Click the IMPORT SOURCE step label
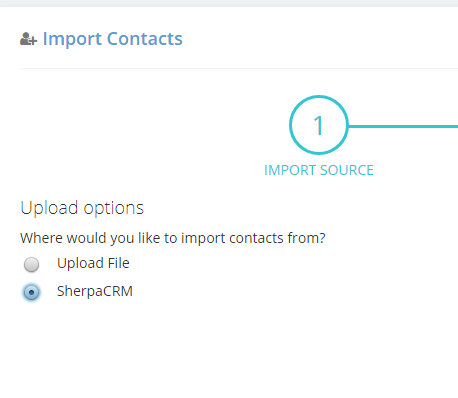458x398 pixels. click(319, 170)
